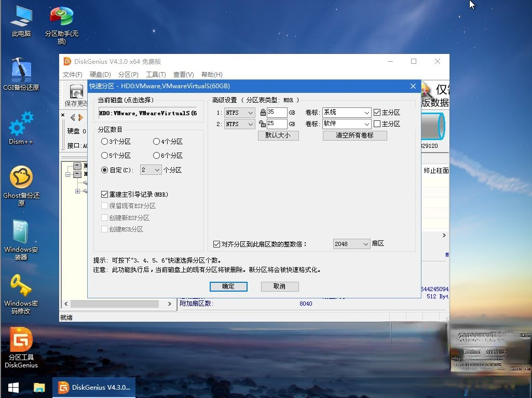Uncheck 重建主引导记录(MBR) option
Image resolution: width=532 pixels, height=398 pixels.
click(x=105, y=194)
